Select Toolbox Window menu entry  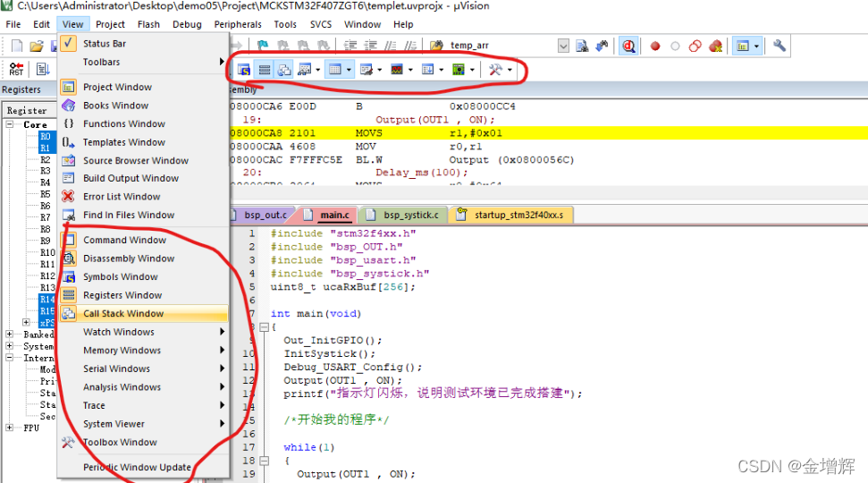(x=144, y=442)
